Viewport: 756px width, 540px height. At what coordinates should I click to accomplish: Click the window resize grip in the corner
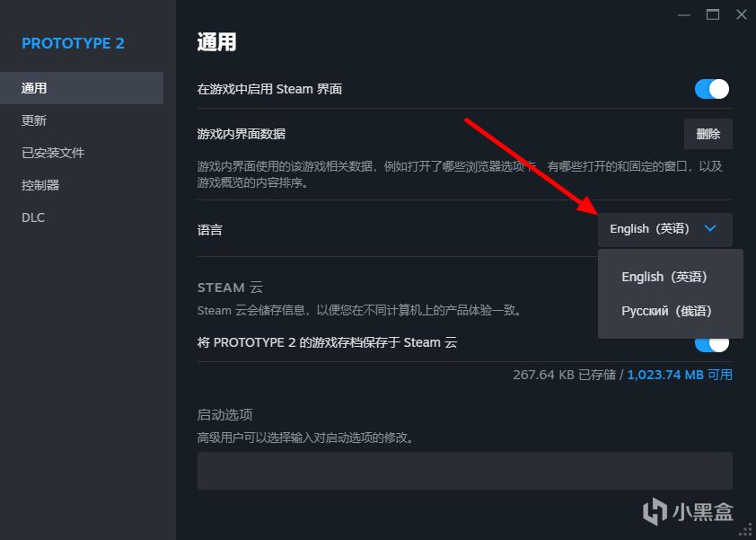(x=745, y=530)
